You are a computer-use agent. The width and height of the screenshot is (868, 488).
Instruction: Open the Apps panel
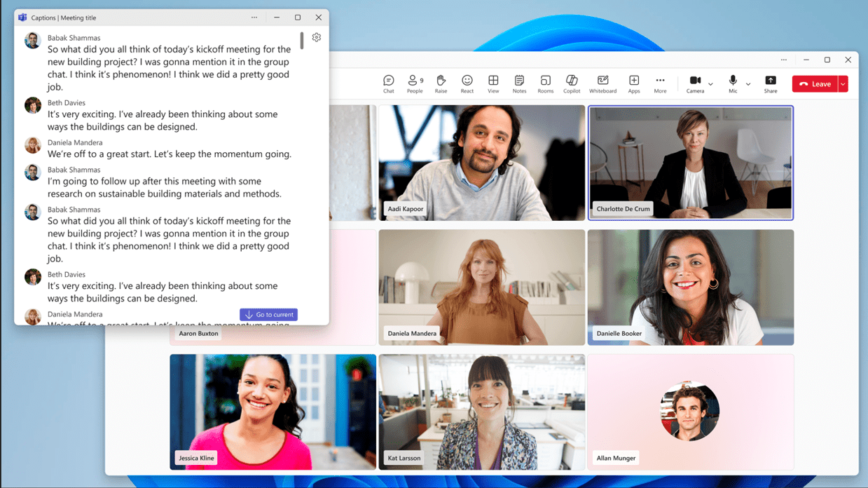tap(634, 84)
